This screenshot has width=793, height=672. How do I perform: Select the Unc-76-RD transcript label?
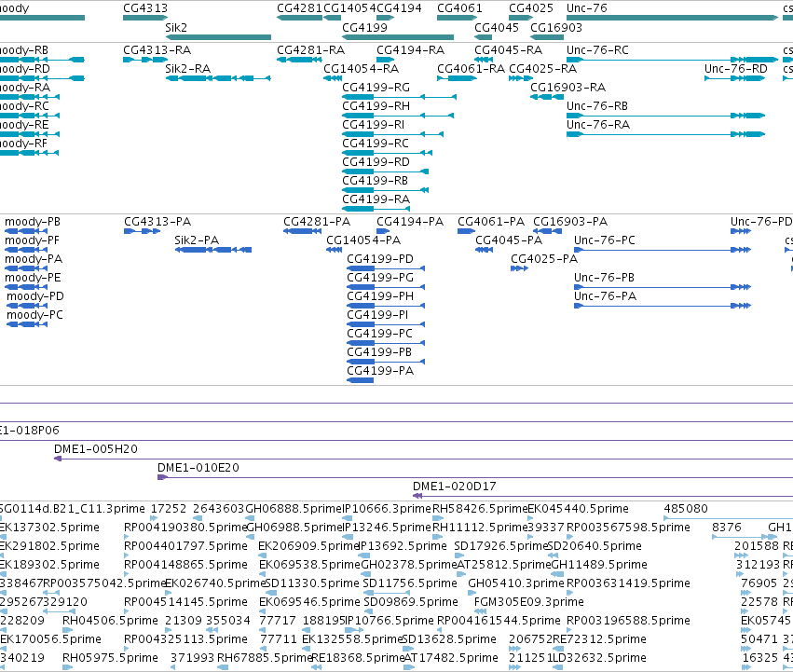[x=736, y=69]
